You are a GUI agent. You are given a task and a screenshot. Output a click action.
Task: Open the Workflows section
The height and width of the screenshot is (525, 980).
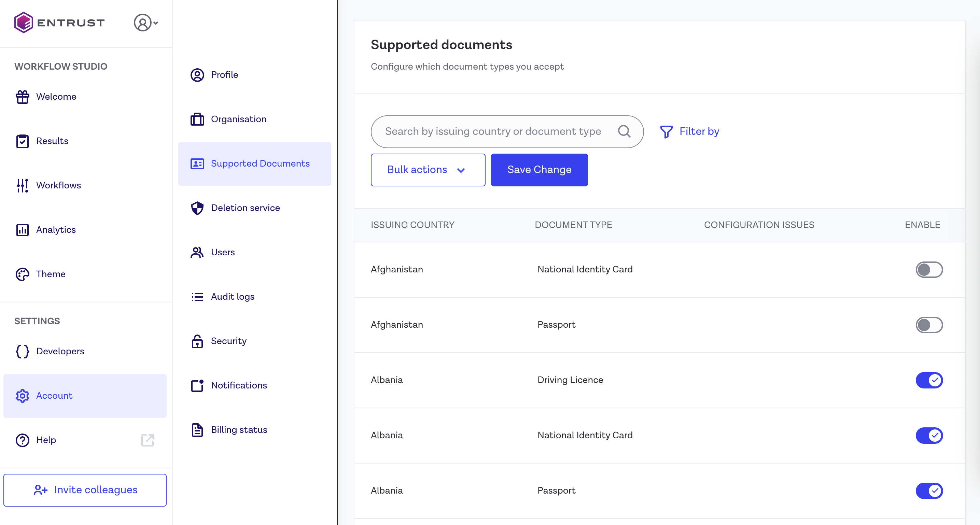tap(58, 185)
